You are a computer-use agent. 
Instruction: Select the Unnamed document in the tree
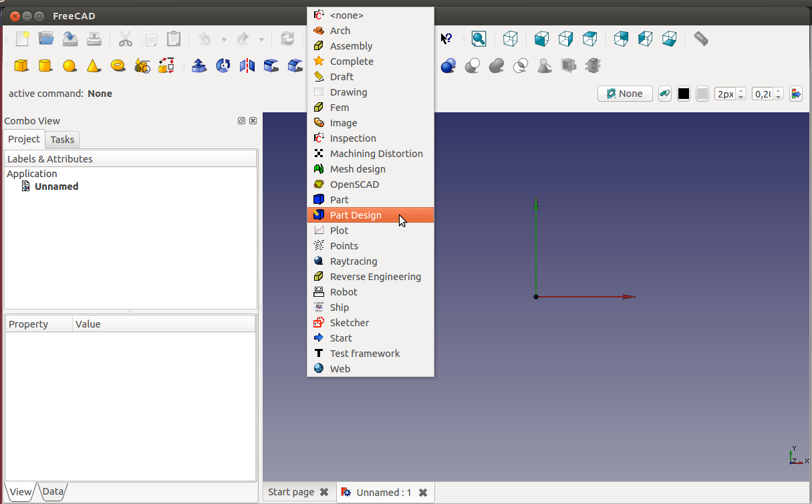click(x=56, y=186)
